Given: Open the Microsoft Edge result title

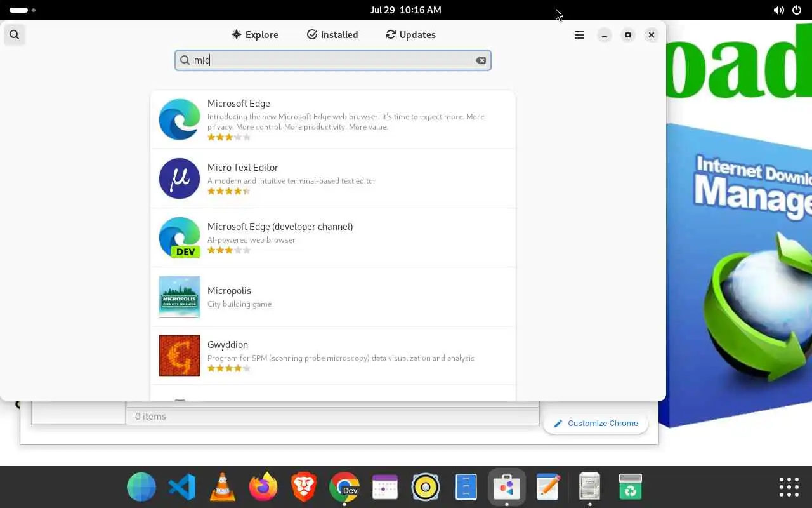Looking at the screenshot, I should 239,104.
